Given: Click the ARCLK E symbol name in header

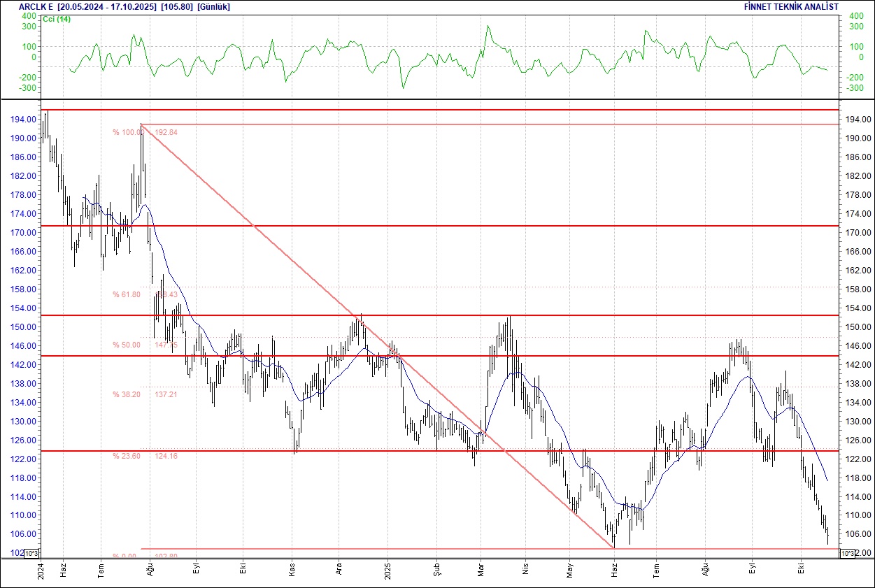Looking at the screenshot, I should tap(36, 6).
